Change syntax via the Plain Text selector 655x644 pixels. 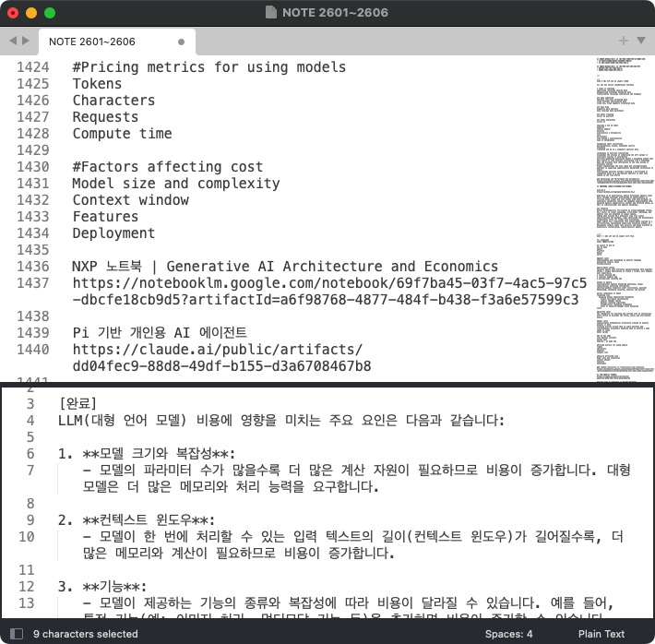tap(601, 634)
